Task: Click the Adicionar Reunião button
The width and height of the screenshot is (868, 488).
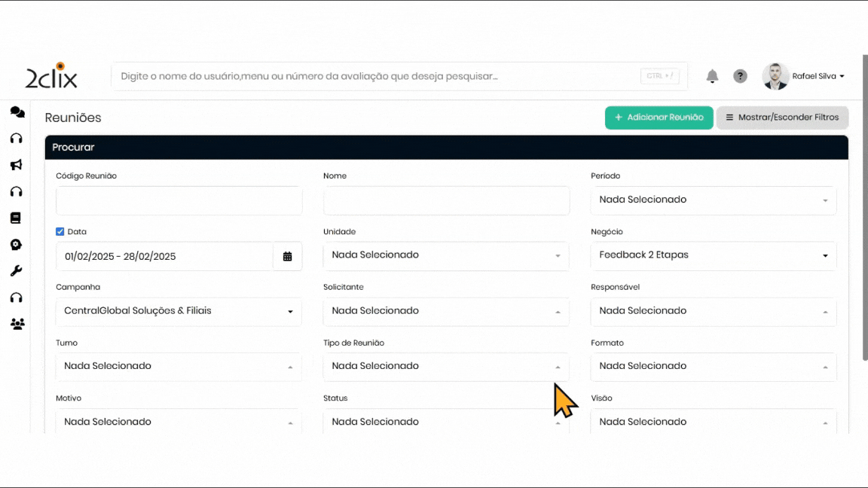Action: click(x=659, y=117)
